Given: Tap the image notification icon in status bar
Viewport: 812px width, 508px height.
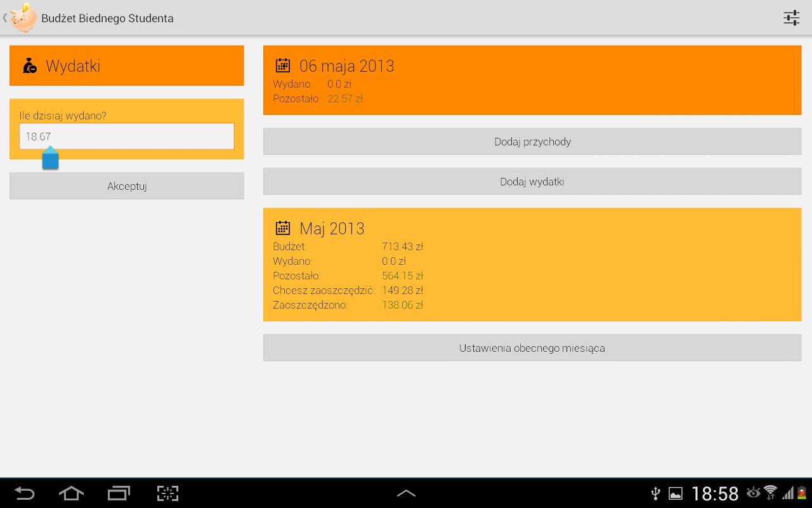Looking at the screenshot, I should coord(676,493).
